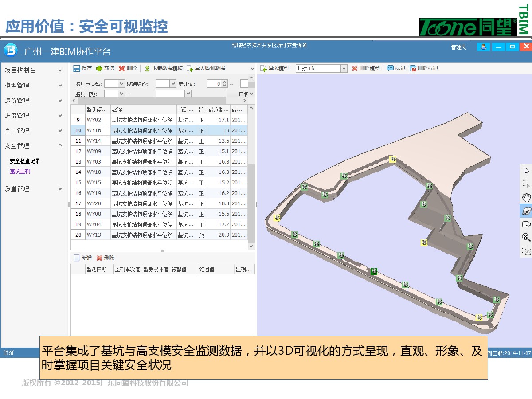Activate the hand pan tool

point(526,198)
